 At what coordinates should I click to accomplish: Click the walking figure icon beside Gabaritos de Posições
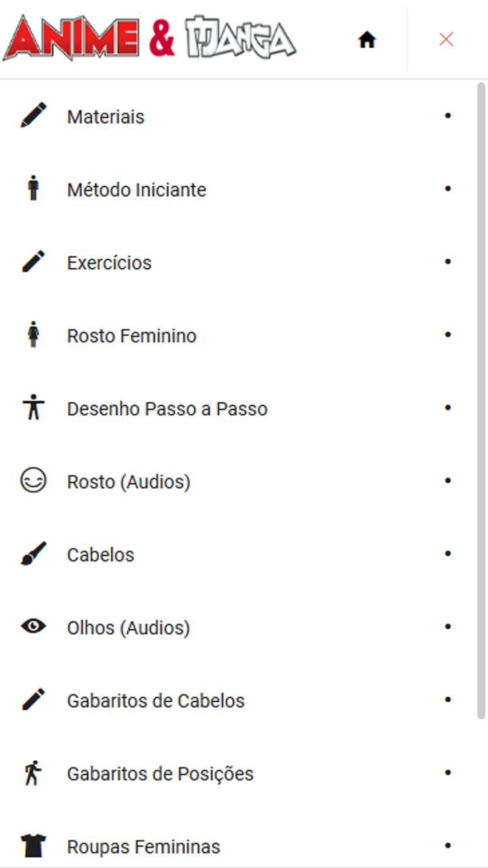[33, 773]
